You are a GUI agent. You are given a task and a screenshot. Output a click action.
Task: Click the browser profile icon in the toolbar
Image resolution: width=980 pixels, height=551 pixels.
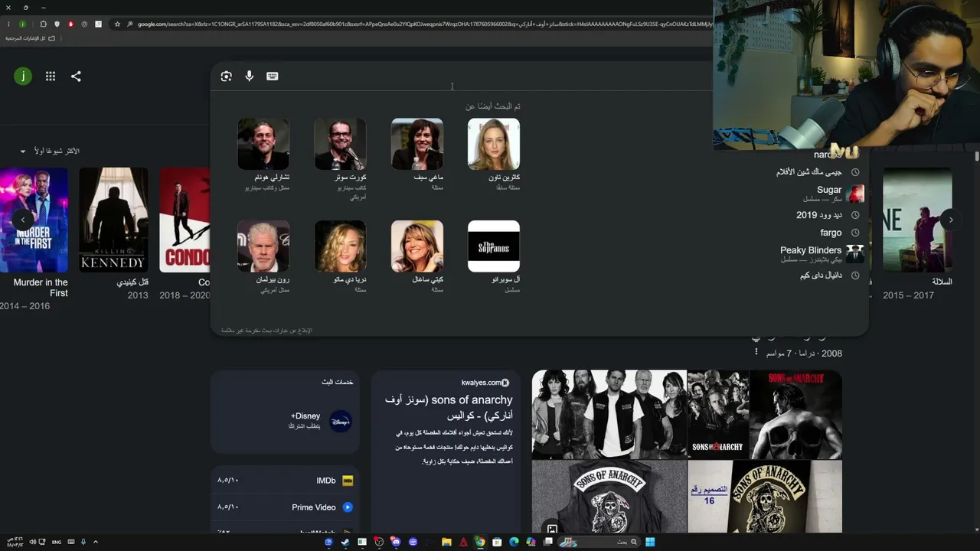[x=23, y=24]
